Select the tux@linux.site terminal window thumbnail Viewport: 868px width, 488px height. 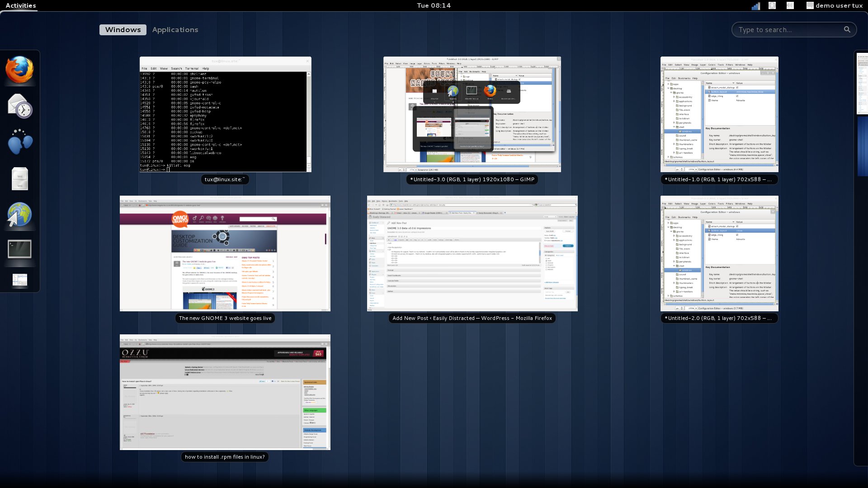225,114
